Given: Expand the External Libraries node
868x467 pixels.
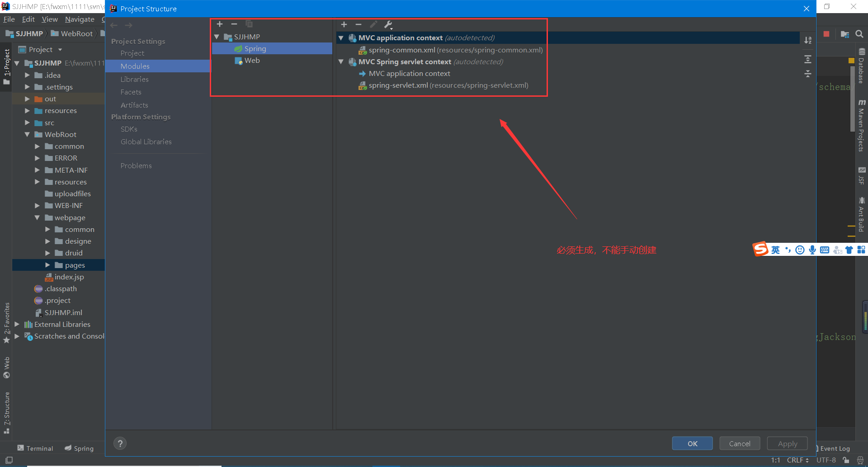Looking at the screenshot, I should point(17,324).
